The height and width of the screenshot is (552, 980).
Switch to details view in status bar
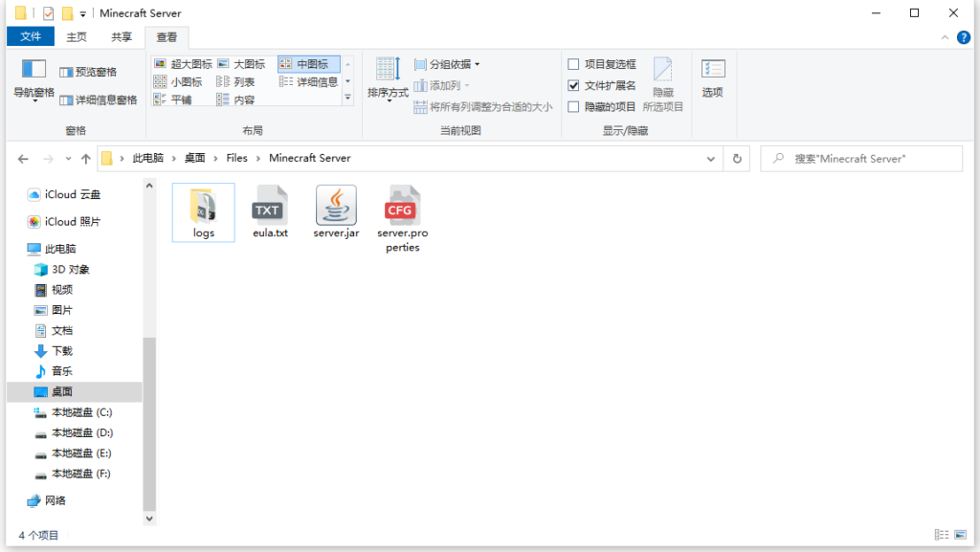(942, 535)
